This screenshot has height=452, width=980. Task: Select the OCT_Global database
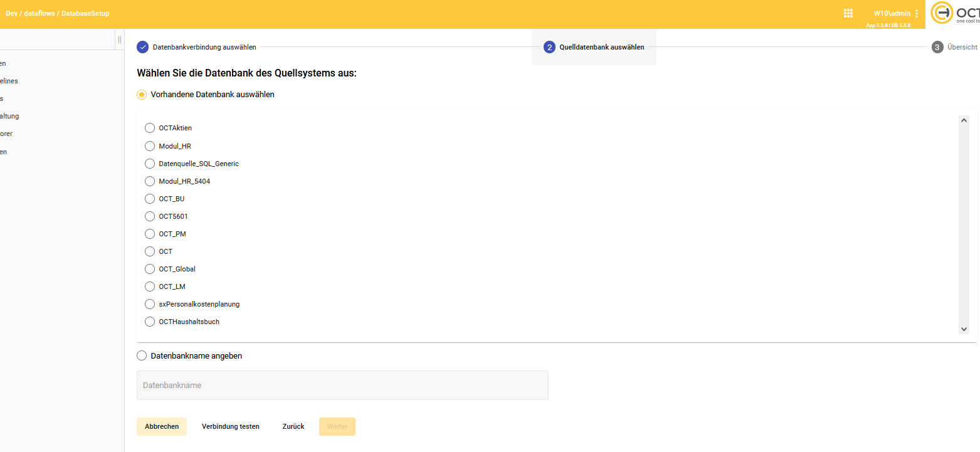pyautogui.click(x=150, y=269)
